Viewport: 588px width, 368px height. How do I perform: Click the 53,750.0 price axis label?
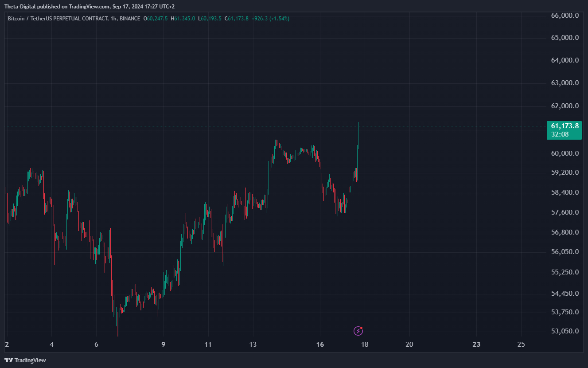[x=565, y=312]
